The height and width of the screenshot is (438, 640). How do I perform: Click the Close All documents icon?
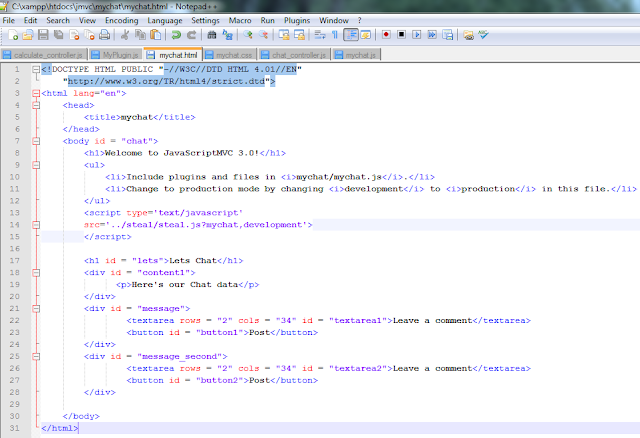tap(89, 35)
